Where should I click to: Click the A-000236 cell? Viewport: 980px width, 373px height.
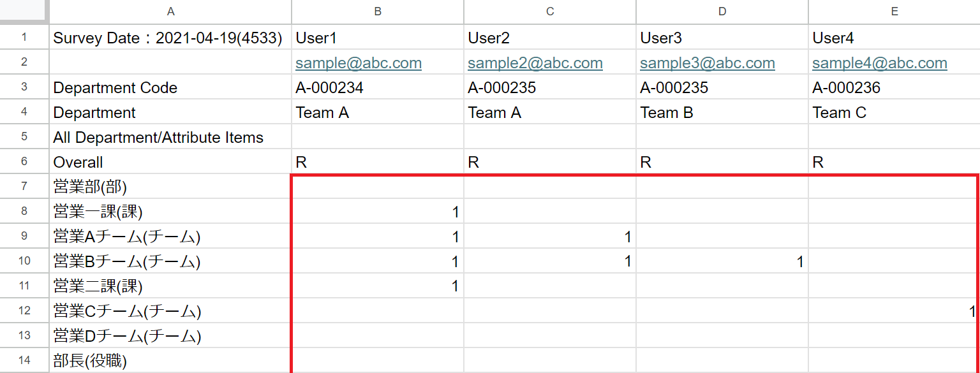point(846,88)
